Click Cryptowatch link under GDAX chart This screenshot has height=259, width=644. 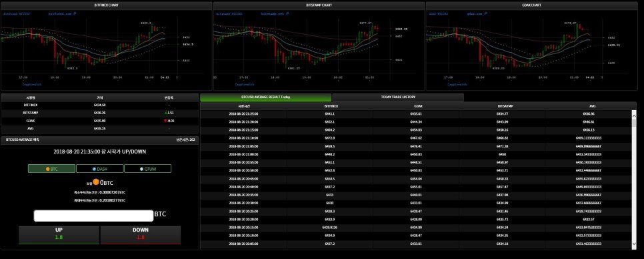pos(457,84)
